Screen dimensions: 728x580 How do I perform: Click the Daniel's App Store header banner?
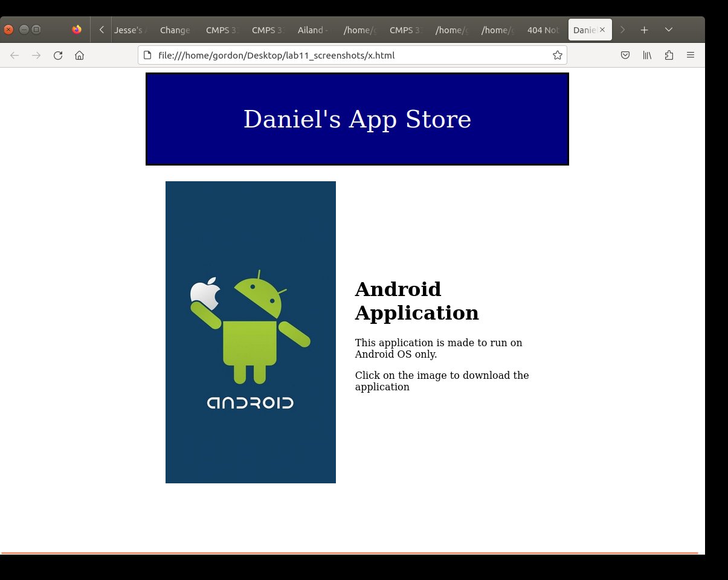coord(357,119)
